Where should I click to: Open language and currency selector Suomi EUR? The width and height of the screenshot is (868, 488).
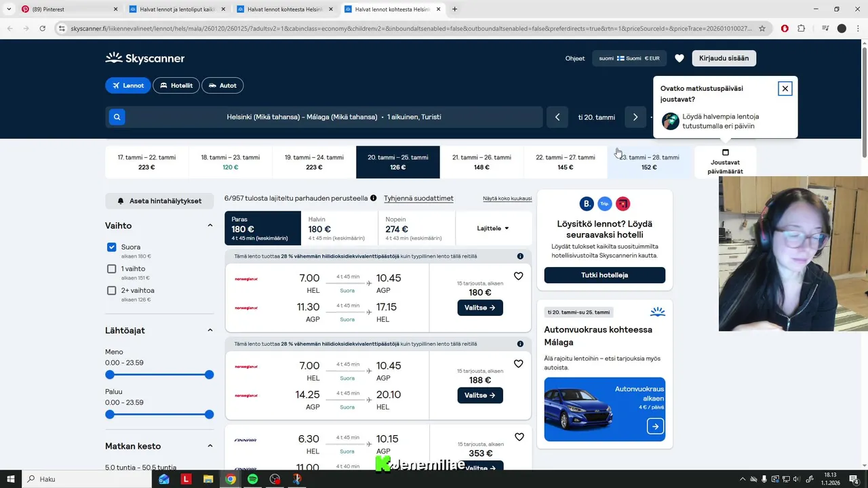(x=629, y=58)
